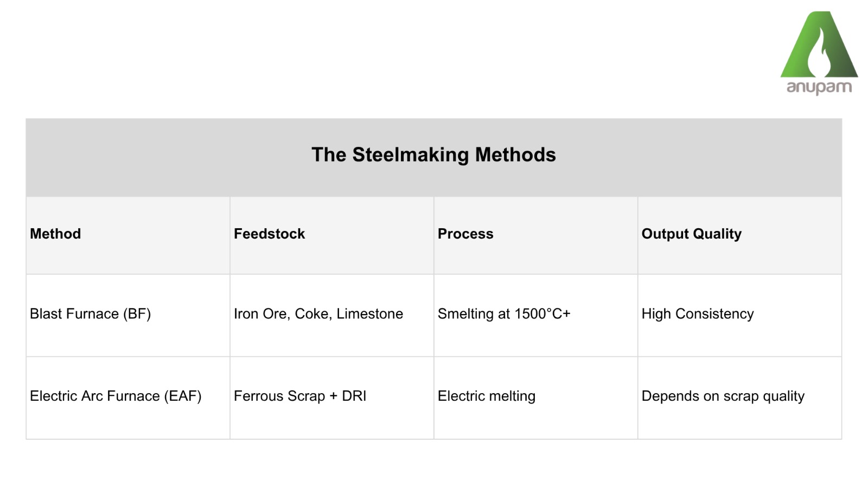Click the anupam logo text
The height and width of the screenshot is (488, 868).
click(819, 87)
